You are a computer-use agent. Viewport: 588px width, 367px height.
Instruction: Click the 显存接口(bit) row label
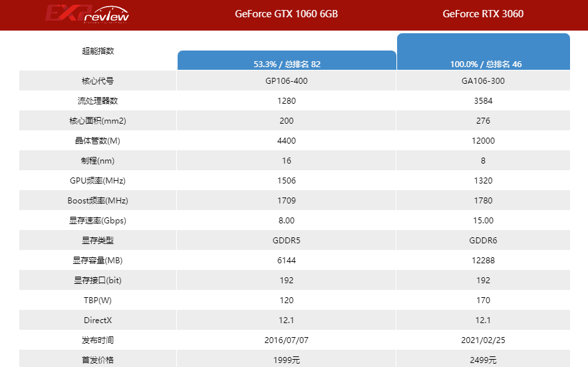pyautogui.click(x=98, y=280)
